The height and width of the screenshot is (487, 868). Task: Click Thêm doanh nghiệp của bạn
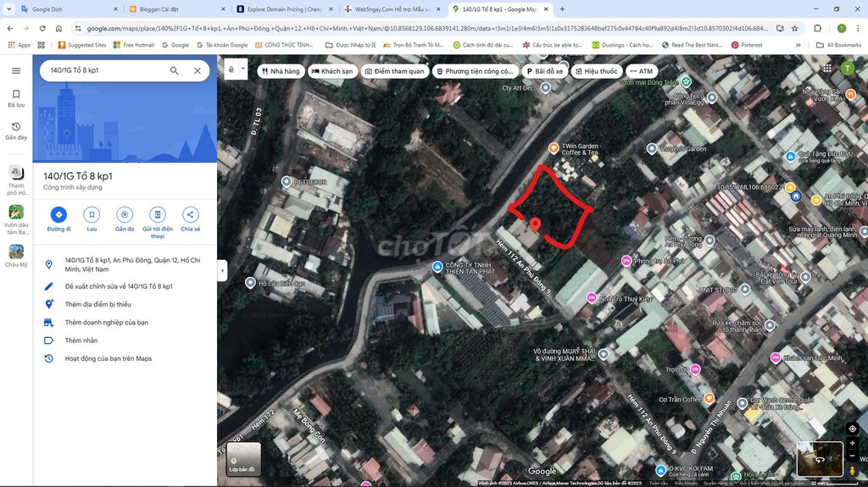click(x=106, y=322)
